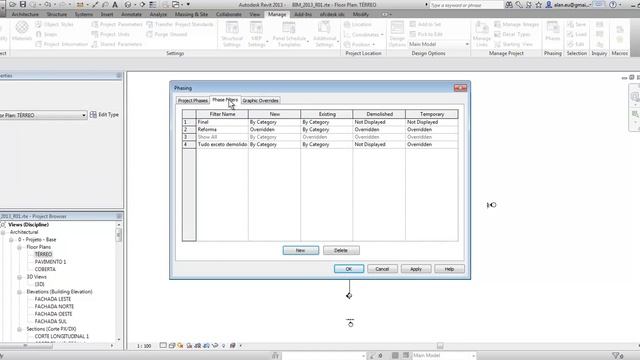Select FACHADA NORTE in Project Browser

[54, 307]
